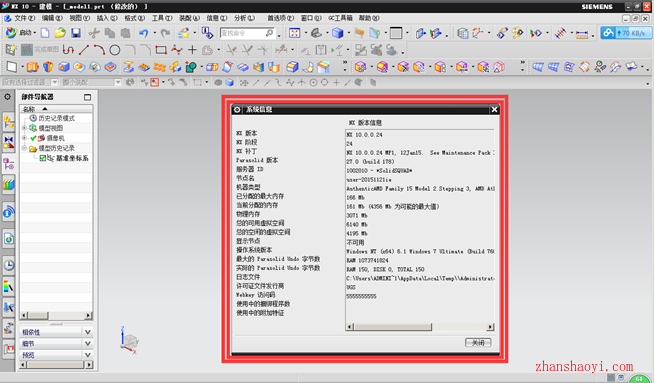Click the navigator tree horizontal scrollbar thumb
Viewport: 654px width, 383px height.
tap(38, 315)
